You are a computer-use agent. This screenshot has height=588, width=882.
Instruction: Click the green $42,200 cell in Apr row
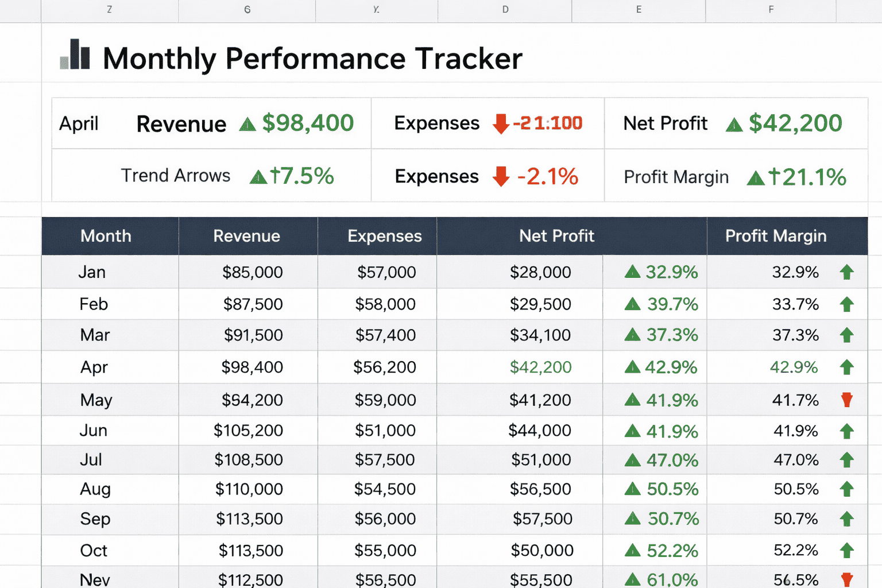(x=540, y=367)
